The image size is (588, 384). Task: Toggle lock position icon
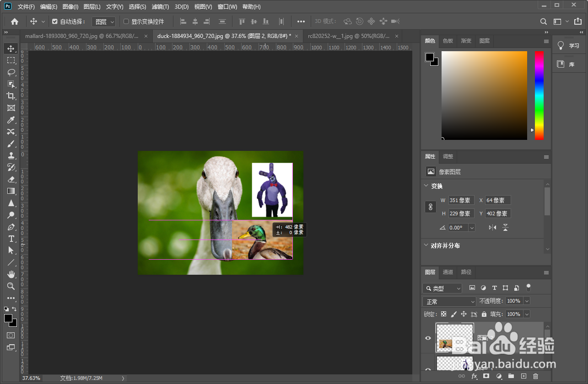coord(464,314)
